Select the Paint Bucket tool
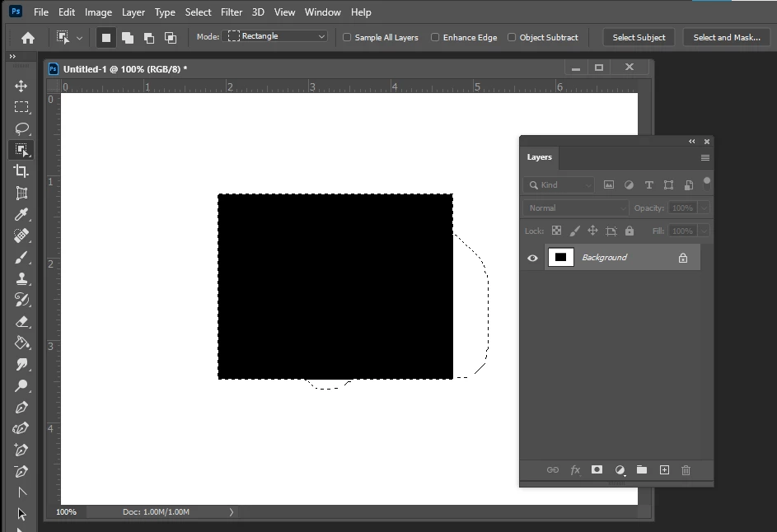Screen dimensions: 777x532 pyautogui.click(x=21, y=343)
